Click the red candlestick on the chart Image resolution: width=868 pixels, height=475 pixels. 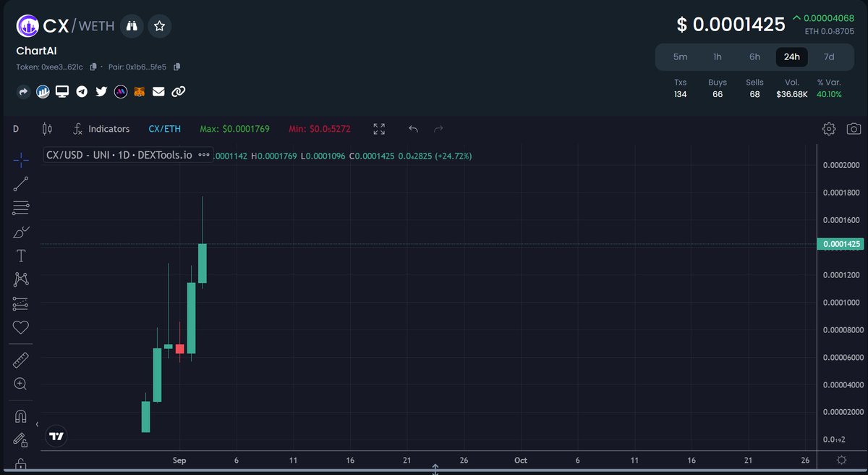tap(180, 349)
